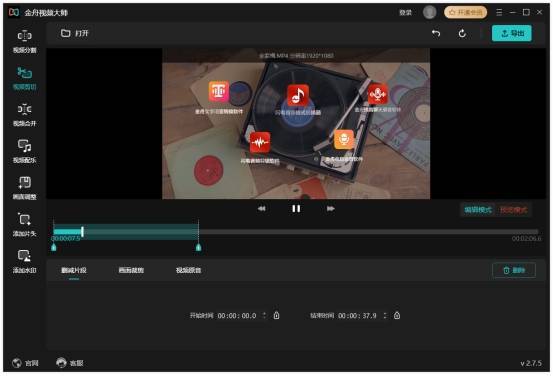The height and width of the screenshot is (376, 553).
Task: Click the white playhead on the timeline
Action: pos(82,231)
